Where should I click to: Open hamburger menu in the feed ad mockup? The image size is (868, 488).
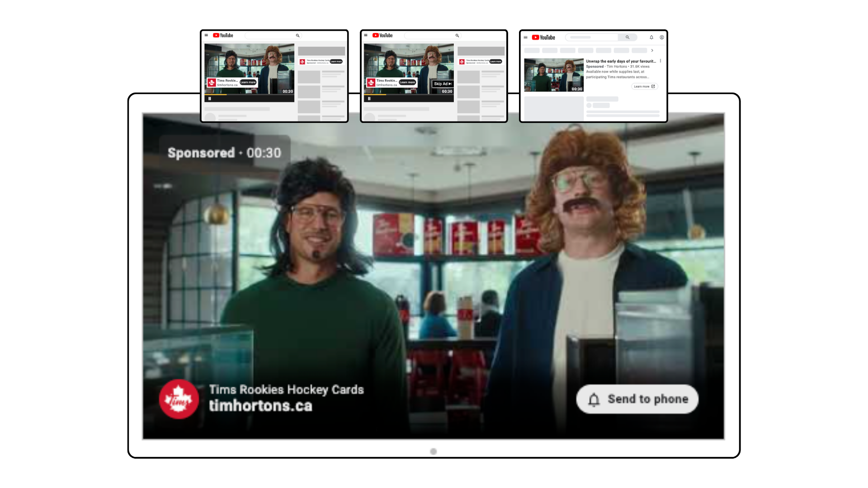(525, 38)
